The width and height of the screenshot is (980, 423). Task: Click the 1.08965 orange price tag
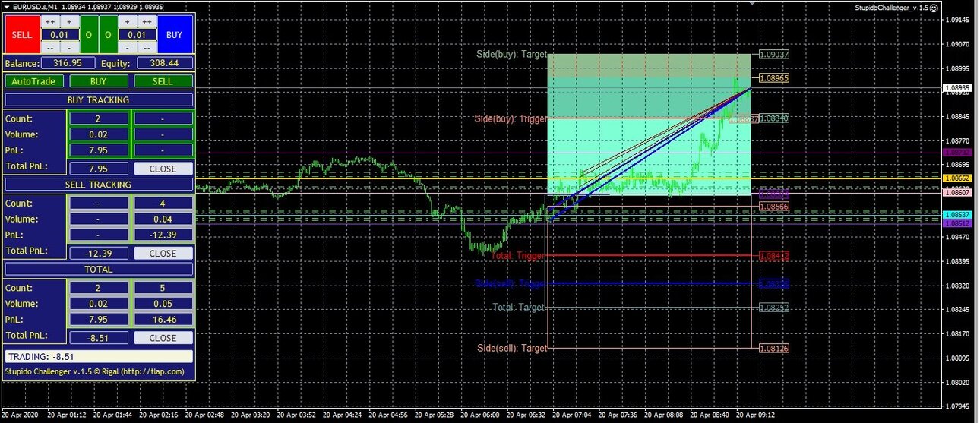pos(775,78)
